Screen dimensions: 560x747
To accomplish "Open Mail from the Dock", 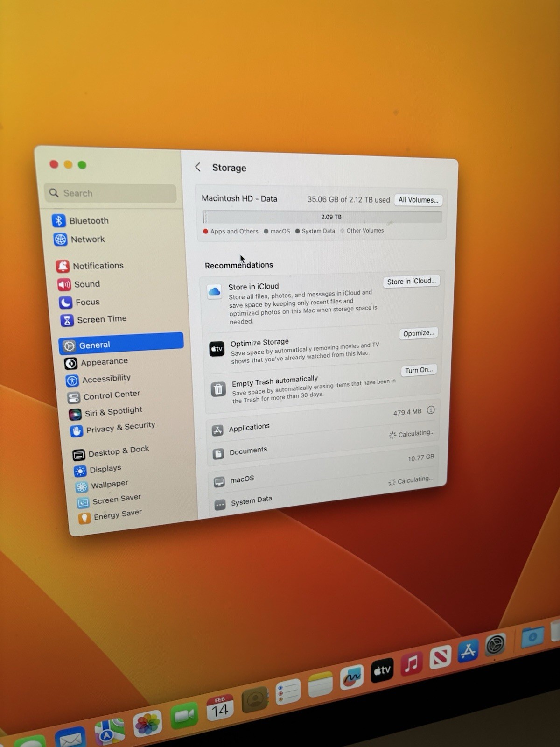I will tap(70, 738).
